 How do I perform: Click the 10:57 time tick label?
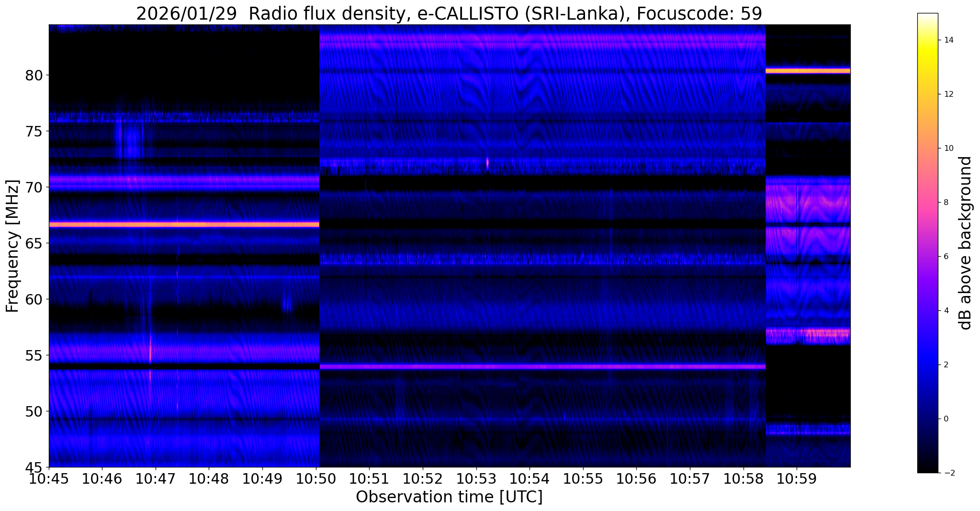coord(690,478)
